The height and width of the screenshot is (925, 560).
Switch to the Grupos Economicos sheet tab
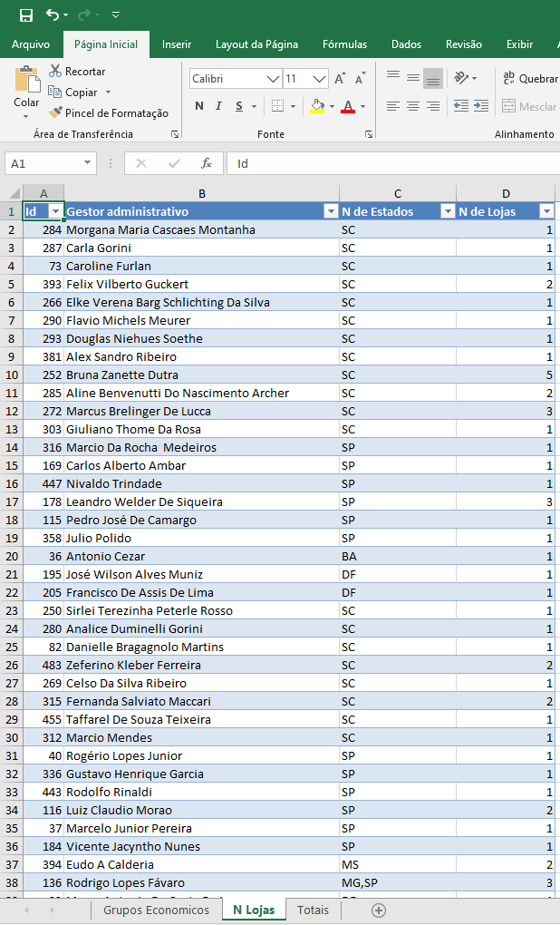click(x=156, y=910)
